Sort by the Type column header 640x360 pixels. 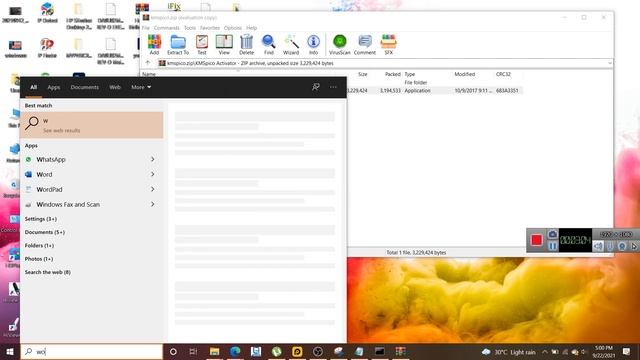tap(410, 74)
